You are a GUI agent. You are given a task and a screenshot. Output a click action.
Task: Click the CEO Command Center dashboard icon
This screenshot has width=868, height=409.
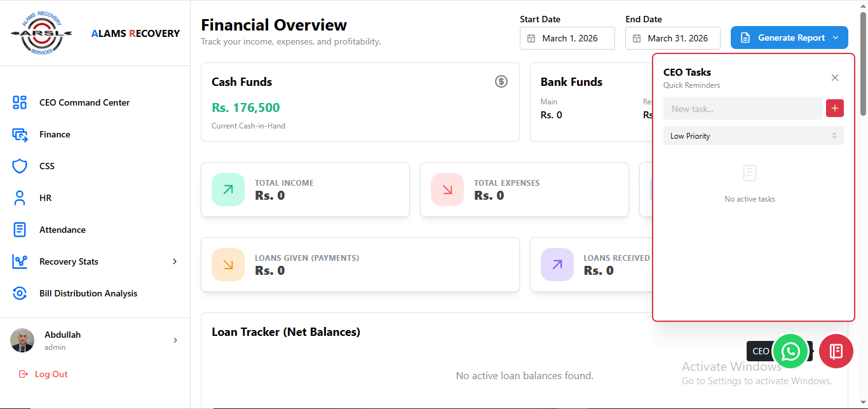click(20, 102)
